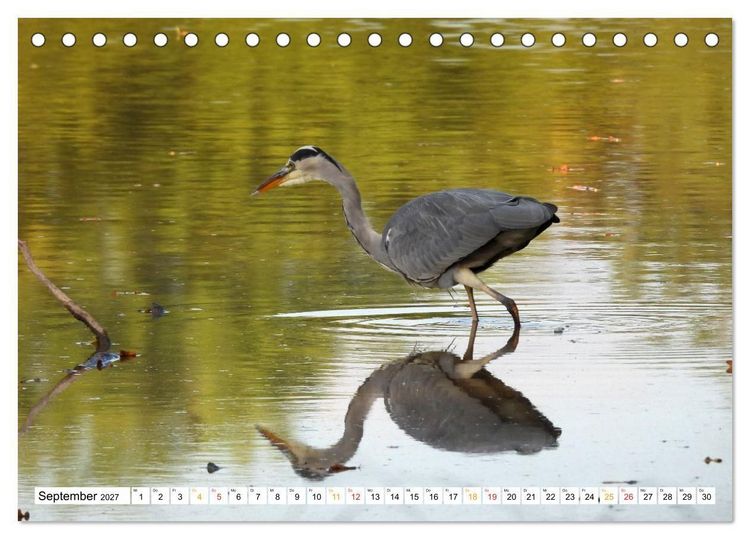Screen dimensions: 750x539
Task: Pick the yellow Saturday date 25
Action: pyautogui.click(x=609, y=496)
